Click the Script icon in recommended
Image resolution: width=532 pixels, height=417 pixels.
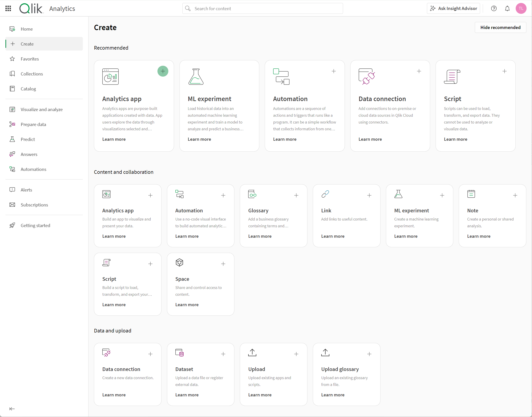click(x=452, y=77)
